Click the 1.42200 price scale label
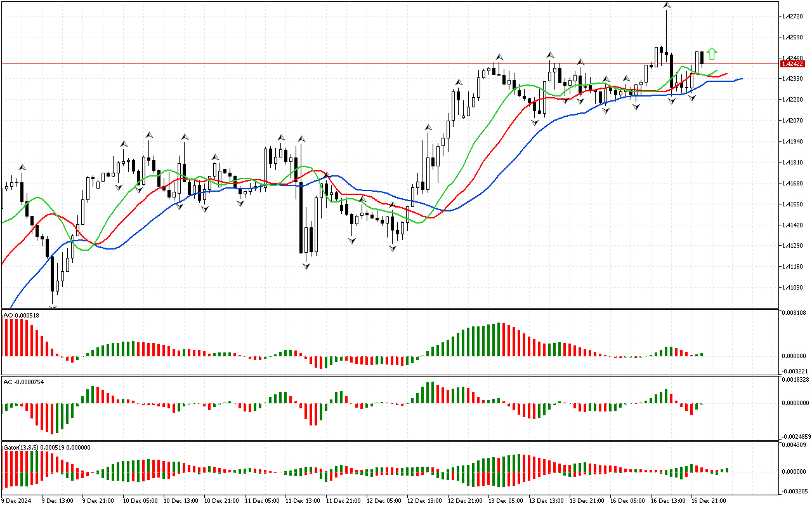The height and width of the screenshot is (508, 812). 792,99
